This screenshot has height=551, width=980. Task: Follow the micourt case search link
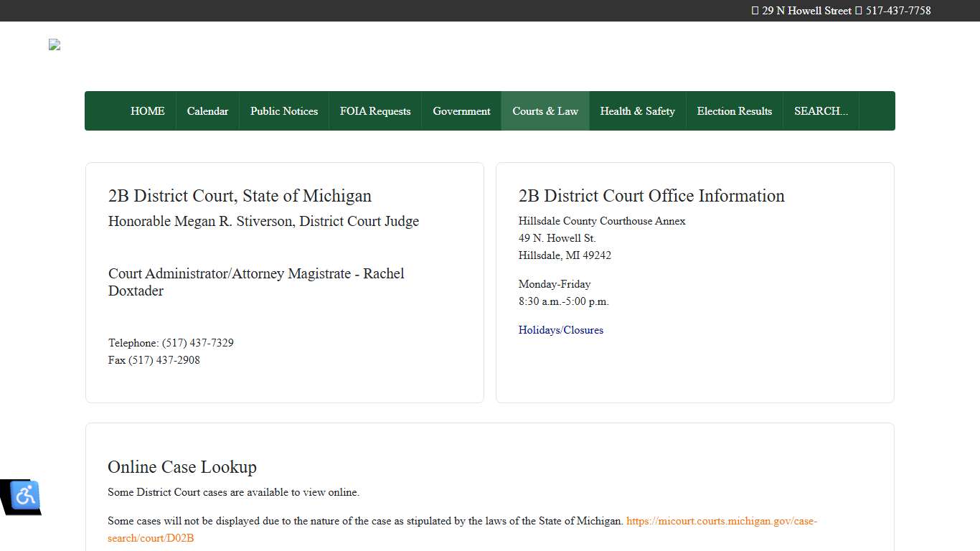(x=722, y=521)
